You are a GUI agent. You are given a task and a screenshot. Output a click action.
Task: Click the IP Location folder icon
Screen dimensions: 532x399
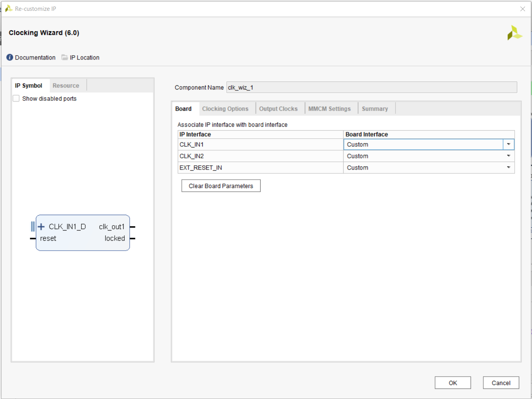pos(64,57)
